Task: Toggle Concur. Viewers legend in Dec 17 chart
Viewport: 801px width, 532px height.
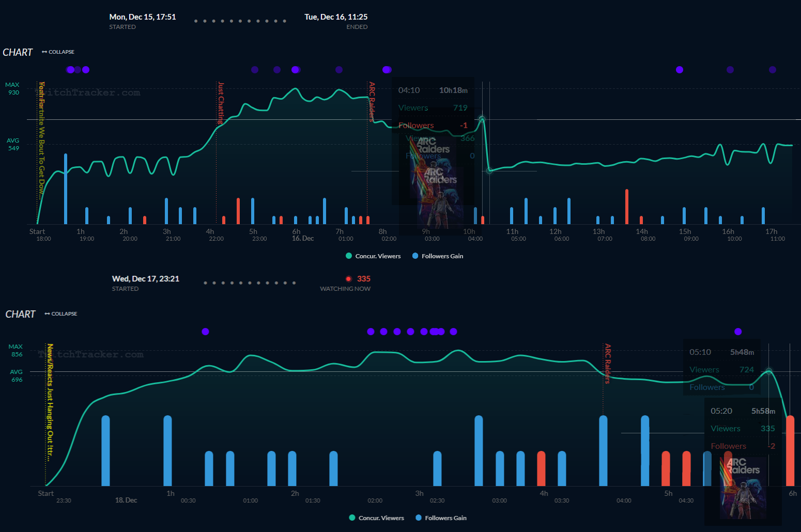Action: coord(376,518)
